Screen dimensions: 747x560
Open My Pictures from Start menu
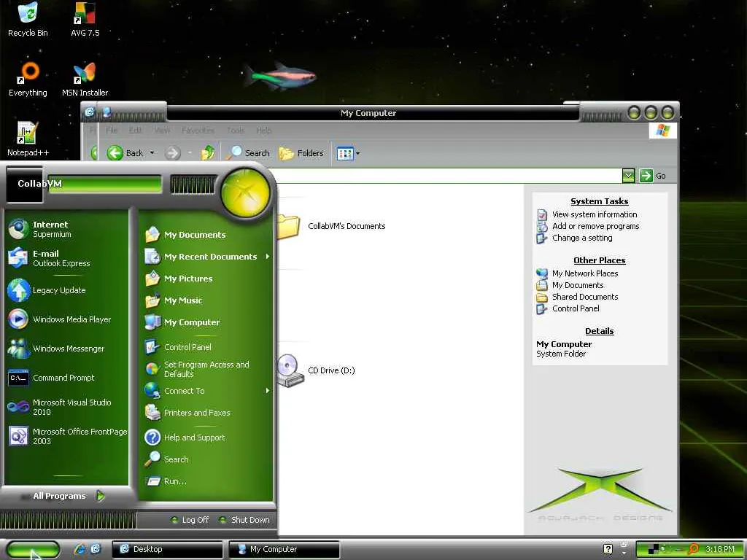(x=206, y=279)
